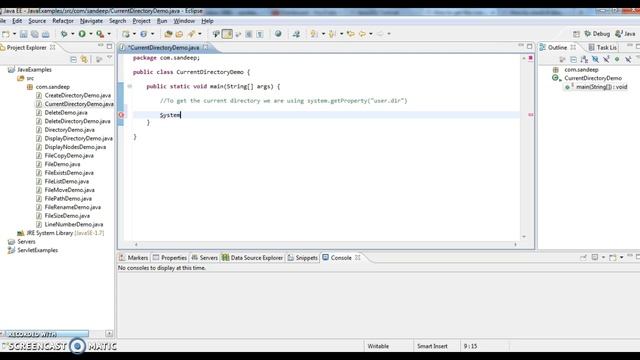This screenshot has height=360, width=640.
Task: Click the Next Annotation toolbar icon
Action: [314, 34]
